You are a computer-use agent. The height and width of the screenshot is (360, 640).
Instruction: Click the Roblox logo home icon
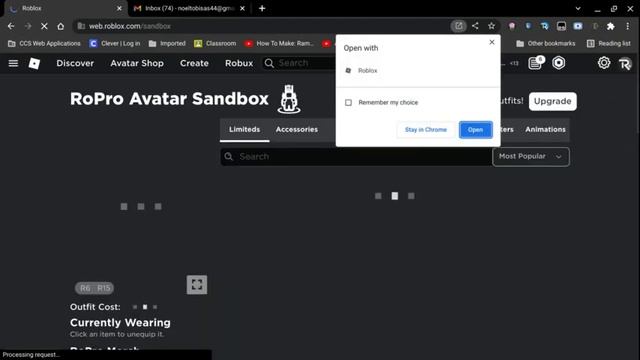(34, 63)
